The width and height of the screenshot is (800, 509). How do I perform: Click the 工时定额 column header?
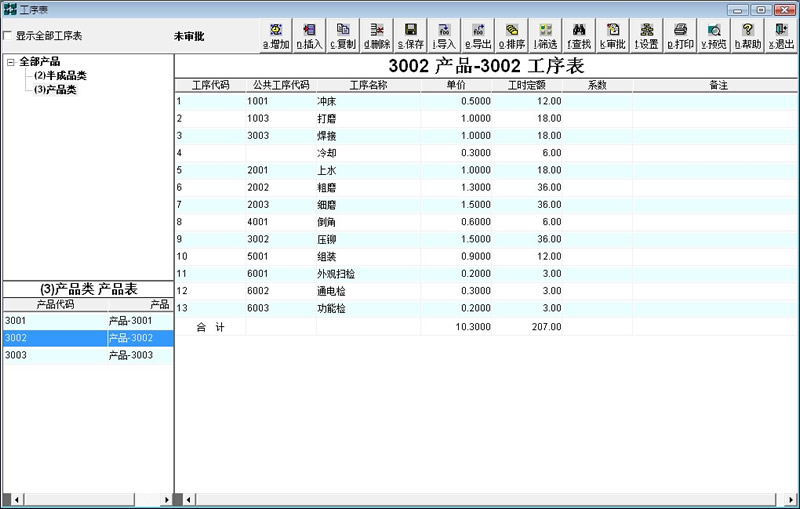527,85
